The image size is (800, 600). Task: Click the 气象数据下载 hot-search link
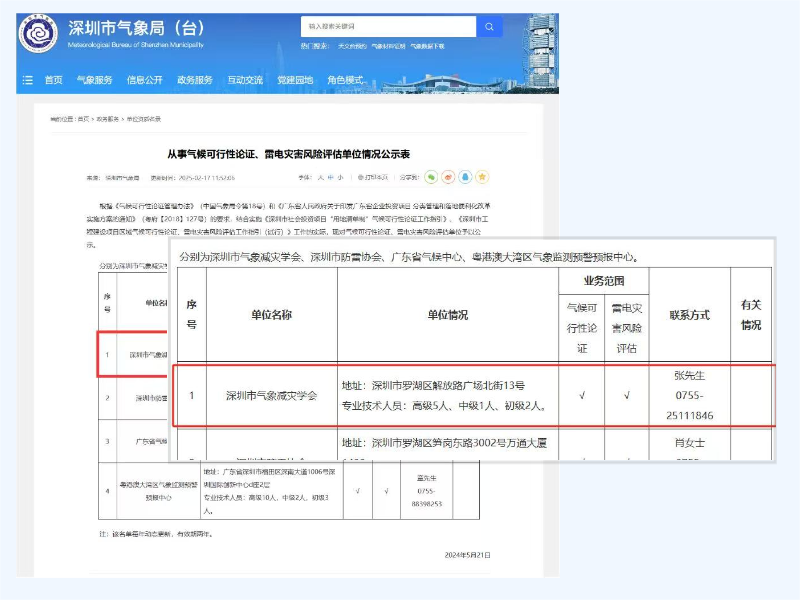pos(428,46)
